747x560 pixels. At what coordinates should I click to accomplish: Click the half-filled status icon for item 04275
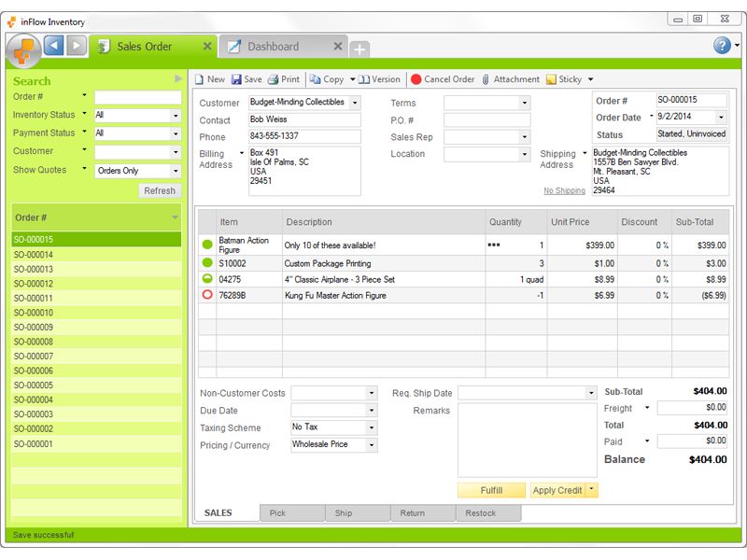pos(207,279)
